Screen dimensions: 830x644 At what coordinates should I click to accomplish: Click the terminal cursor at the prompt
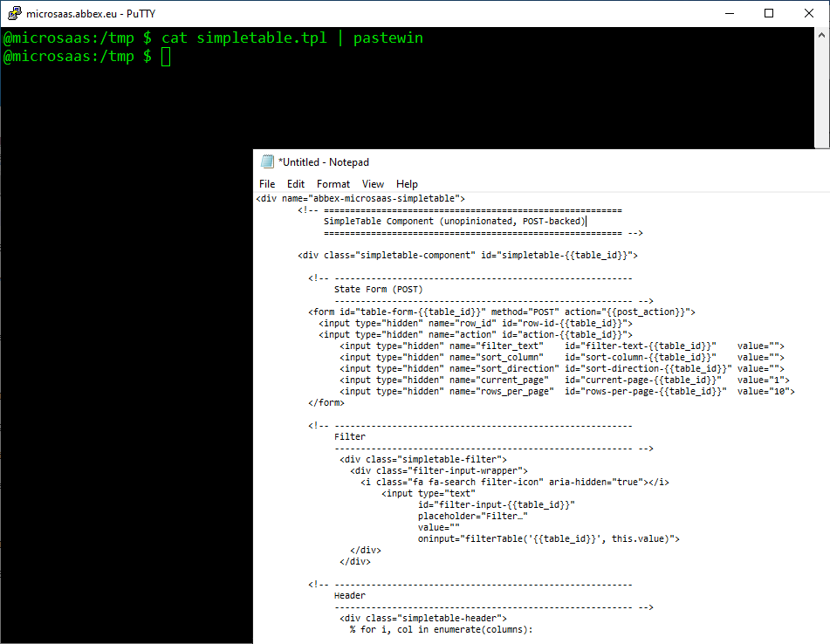pyautogui.click(x=167, y=57)
